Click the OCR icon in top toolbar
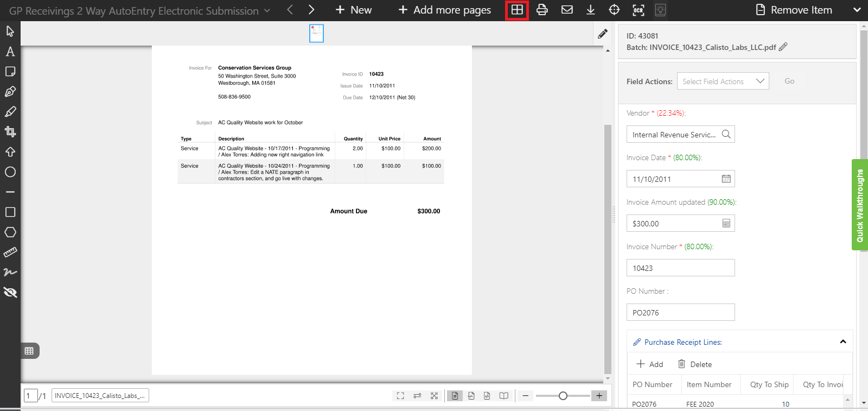The height and width of the screenshot is (411, 868). click(x=639, y=10)
